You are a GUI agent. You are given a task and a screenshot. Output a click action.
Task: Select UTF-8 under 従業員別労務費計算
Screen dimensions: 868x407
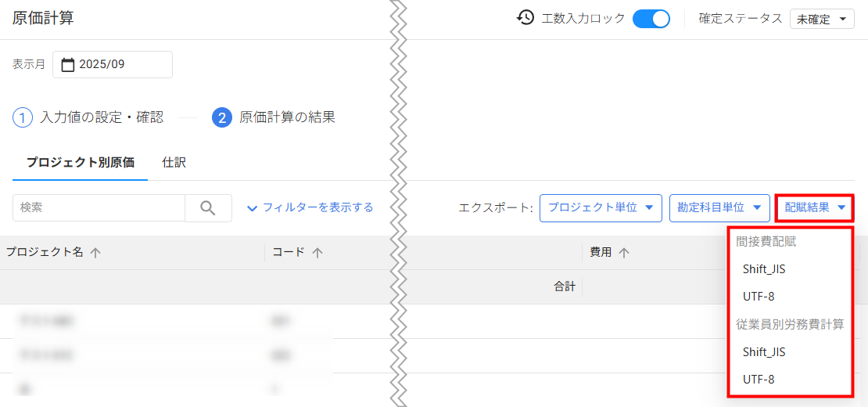click(x=759, y=380)
